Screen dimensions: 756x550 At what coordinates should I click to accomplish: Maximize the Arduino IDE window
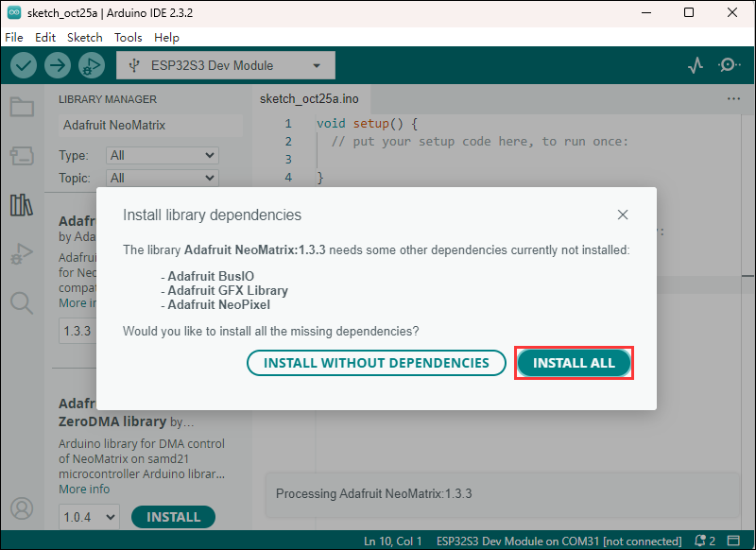coord(689,12)
